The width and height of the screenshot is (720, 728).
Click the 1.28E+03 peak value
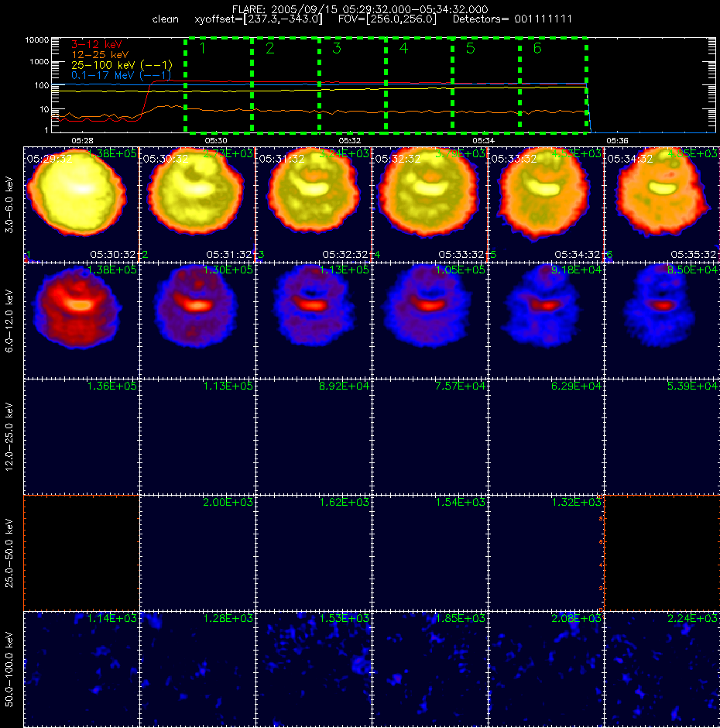pos(228,618)
